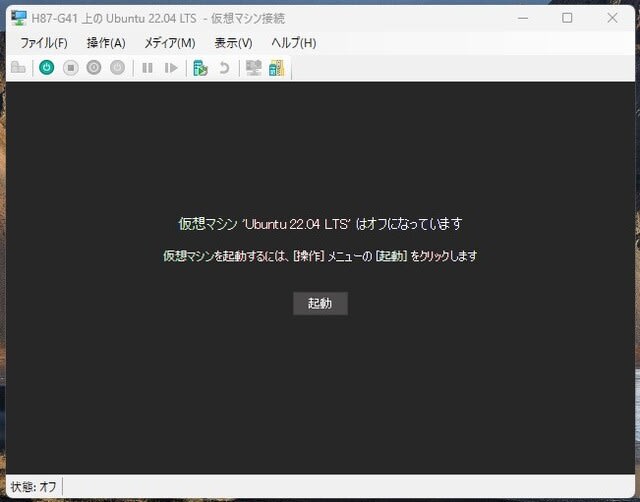The width and height of the screenshot is (640, 502).
Task: Open the ファイル(F) menu
Action: (x=44, y=43)
